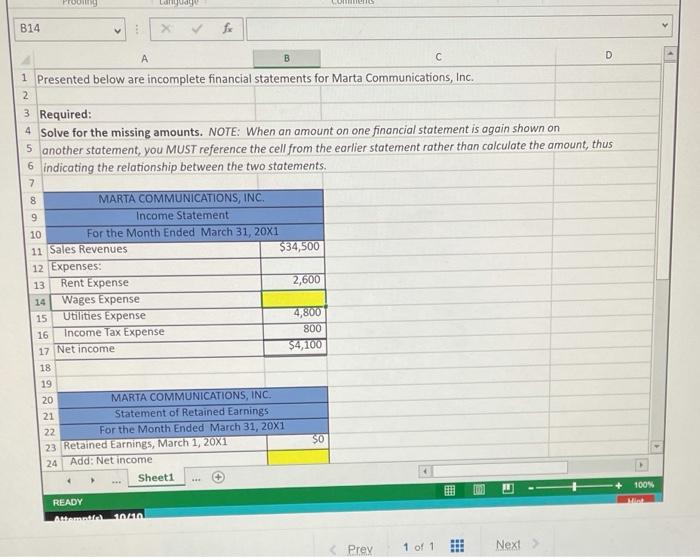This screenshot has width=700, height=557.
Task: Switch to the Sheet1 tab
Action: (156, 478)
